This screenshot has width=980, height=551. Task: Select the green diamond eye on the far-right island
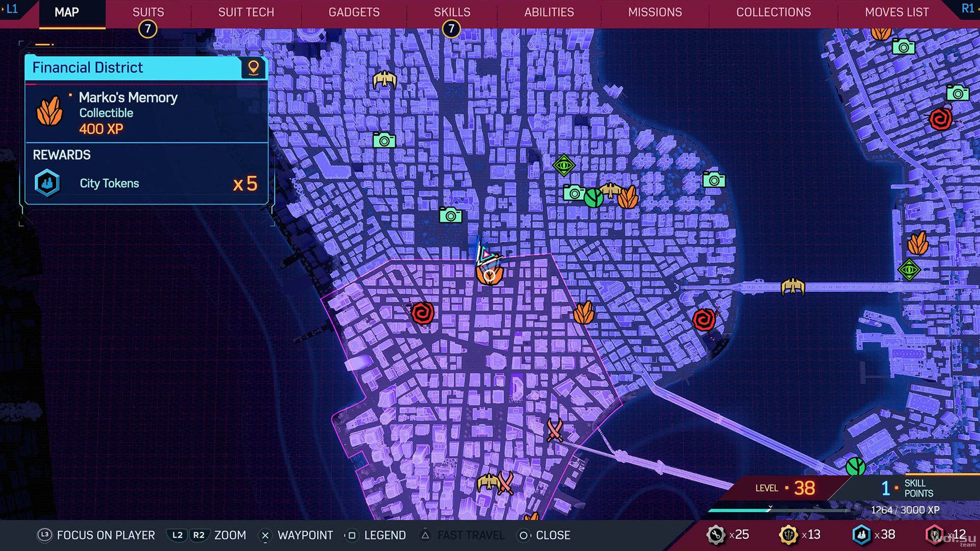(909, 269)
